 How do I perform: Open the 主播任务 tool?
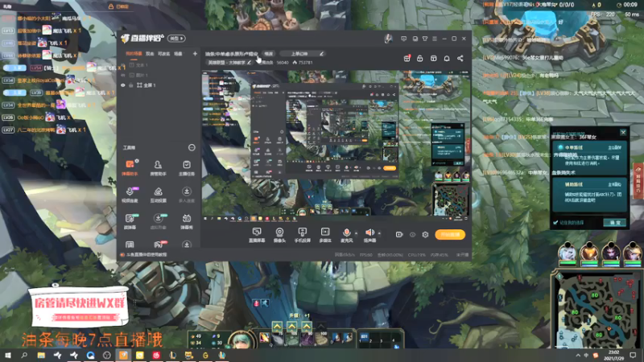[x=187, y=168]
